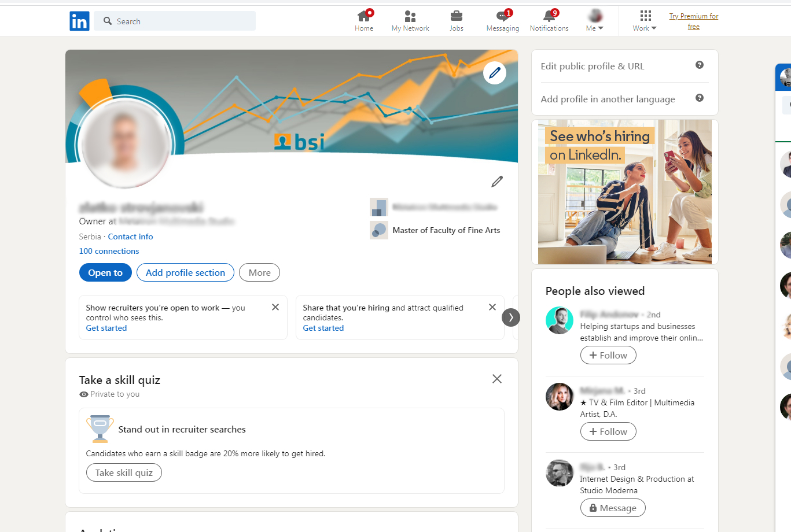This screenshot has height=532, width=791.
Task: Open Notifications bell icon
Action: coord(549,16)
